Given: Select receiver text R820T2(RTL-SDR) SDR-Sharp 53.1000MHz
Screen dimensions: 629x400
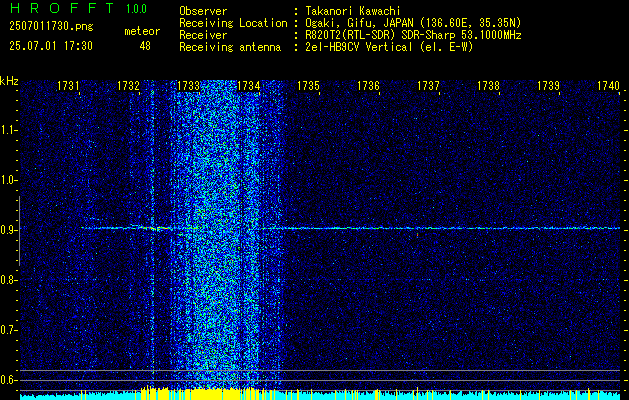Looking at the screenshot, I should [413, 35].
